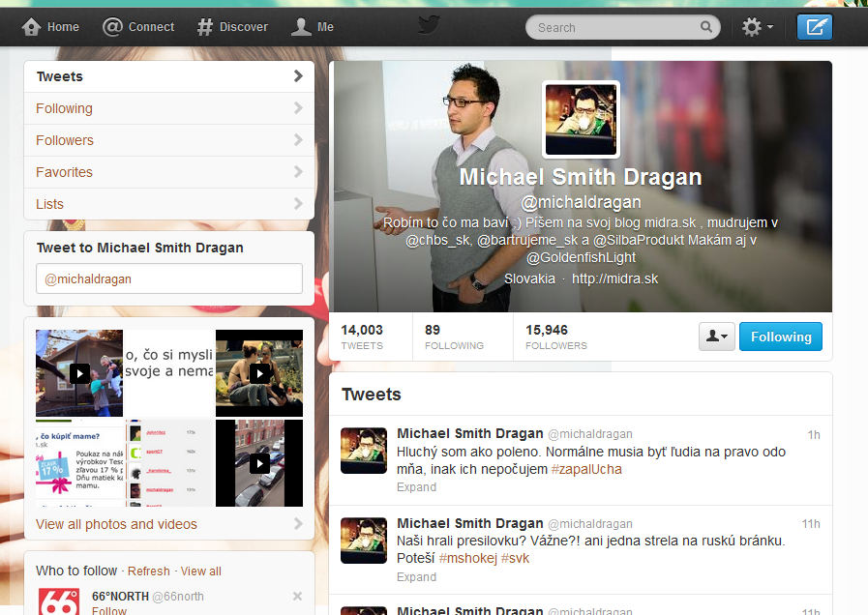Open the Followers list item

click(x=169, y=140)
